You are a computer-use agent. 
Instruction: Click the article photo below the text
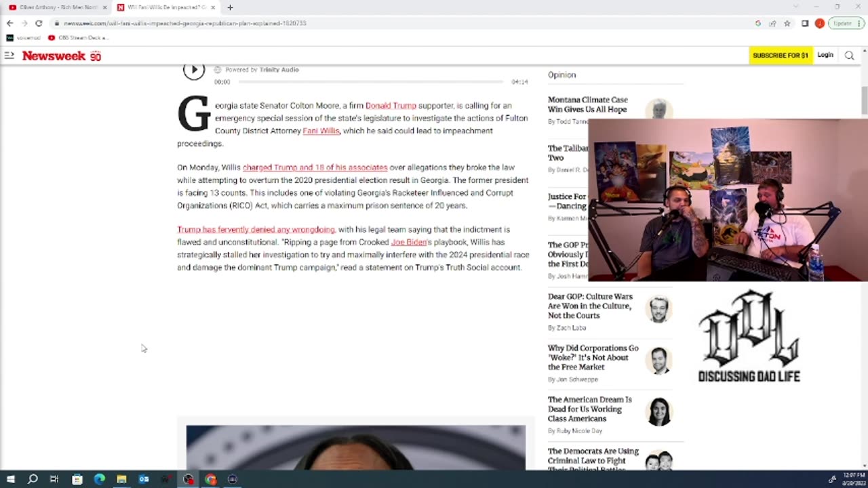356,447
